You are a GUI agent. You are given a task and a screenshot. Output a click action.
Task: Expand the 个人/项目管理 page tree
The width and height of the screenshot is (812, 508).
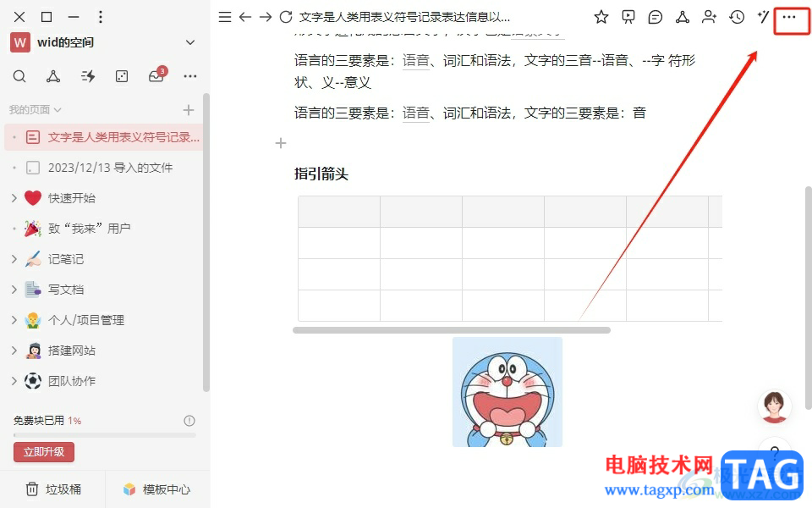click(x=14, y=320)
